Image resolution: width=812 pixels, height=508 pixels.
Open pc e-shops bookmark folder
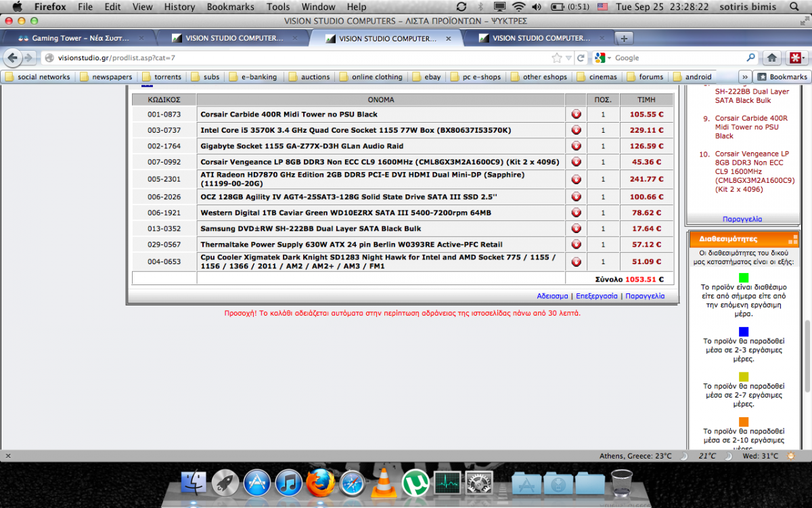[476, 77]
